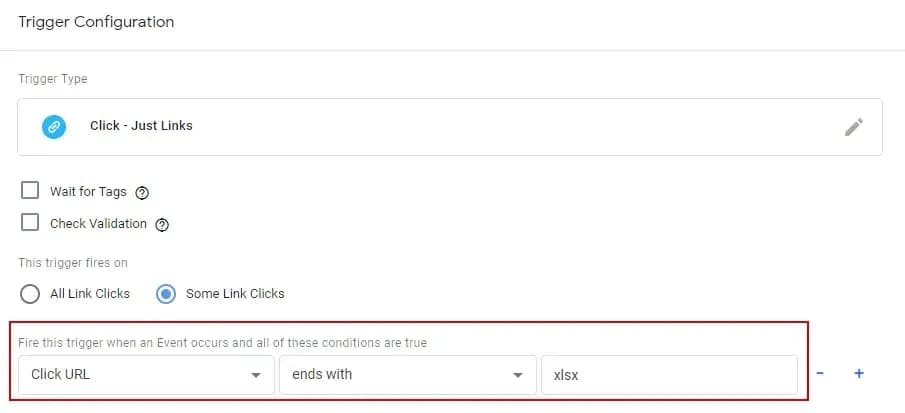
Task: Choose the Some Link Clicks radio option
Action: pyautogui.click(x=167, y=294)
